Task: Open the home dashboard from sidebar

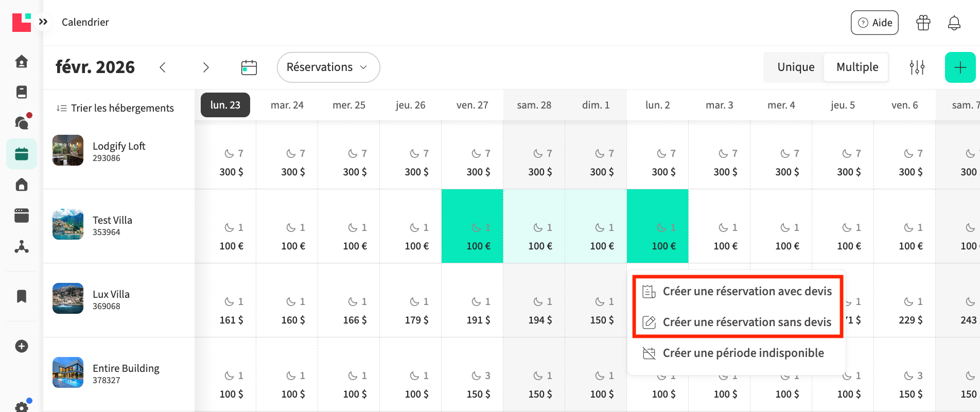Action: click(x=22, y=62)
